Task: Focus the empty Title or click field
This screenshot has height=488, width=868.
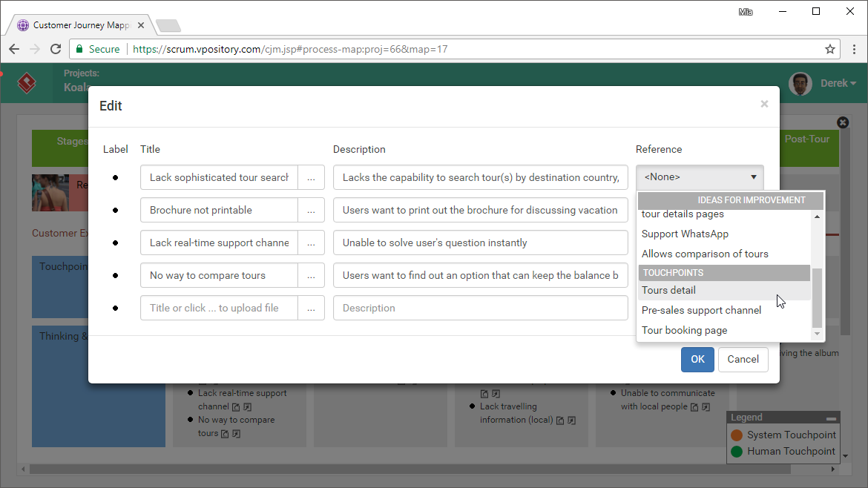Action: pos(219,309)
